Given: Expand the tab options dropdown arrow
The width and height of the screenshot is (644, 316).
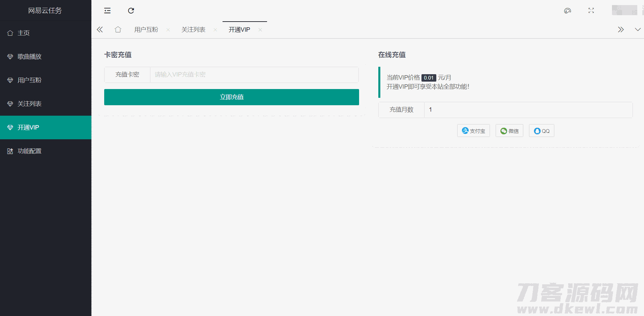Looking at the screenshot, I should click(x=638, y=30).
